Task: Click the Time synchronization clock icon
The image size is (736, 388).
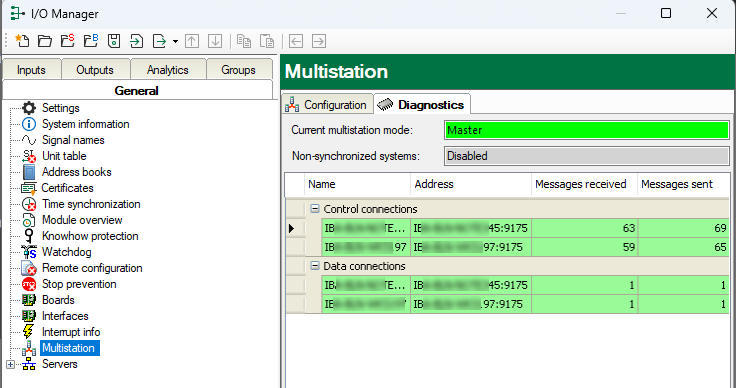Action: click(29, 204)
